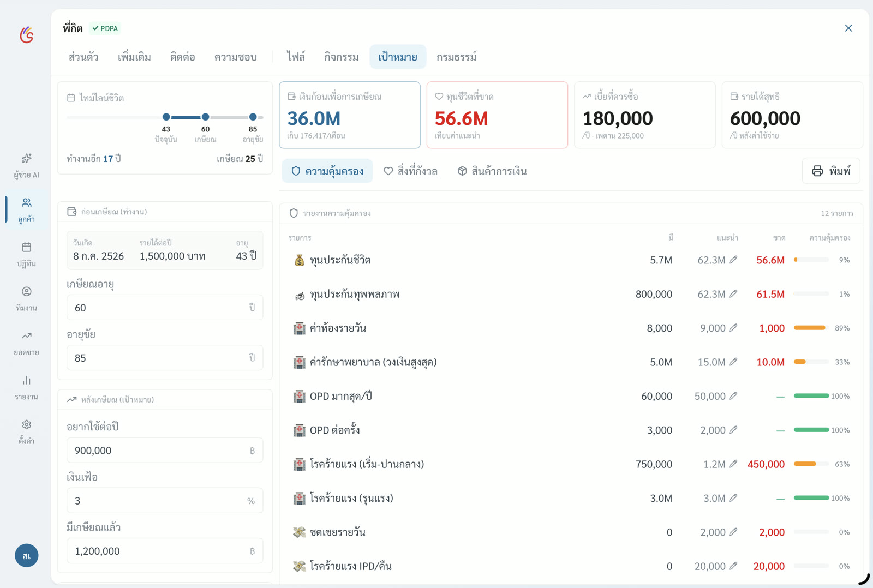Edit recommended value for ค่าห้องรายวัน
This screenshot has height=588, width=873.
point(733,328)
